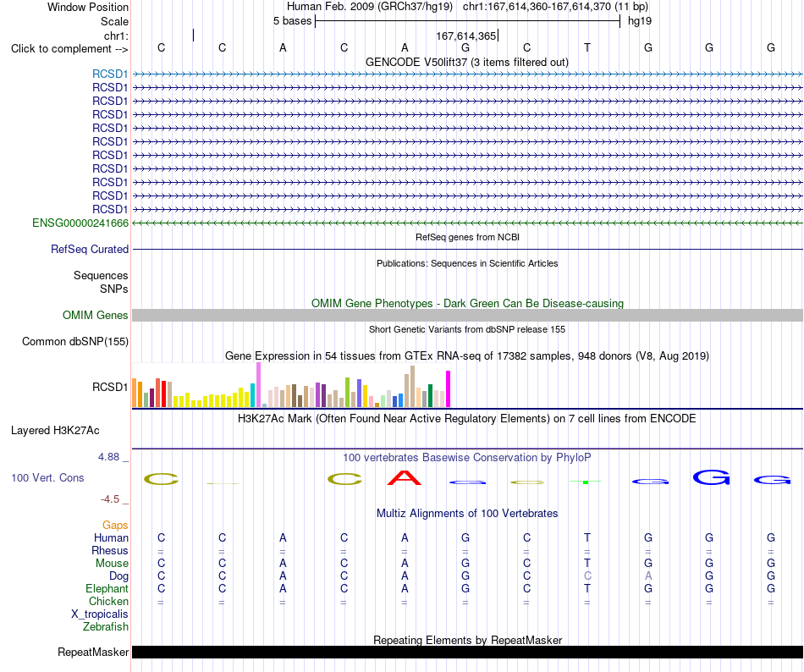Open 'Publications: Sequences in Scientific Articles' title
The width and height of the screenshot is (804, 672).
click(467, 263)
